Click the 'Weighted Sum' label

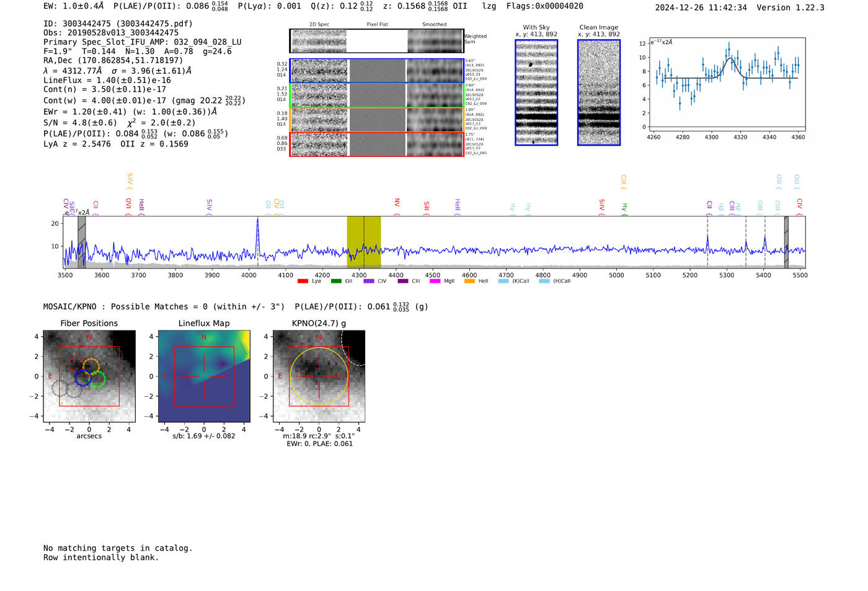pos(476,39)
